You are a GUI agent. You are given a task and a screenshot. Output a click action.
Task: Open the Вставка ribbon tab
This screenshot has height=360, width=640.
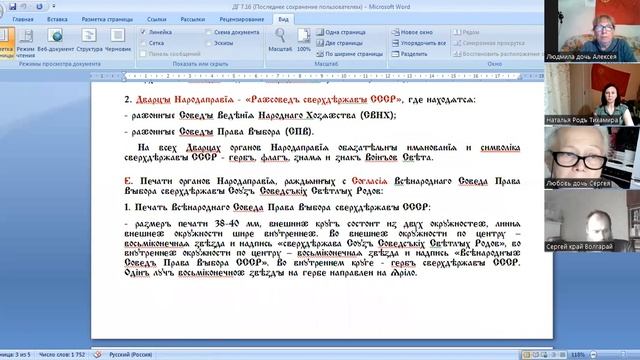[57, 19]
